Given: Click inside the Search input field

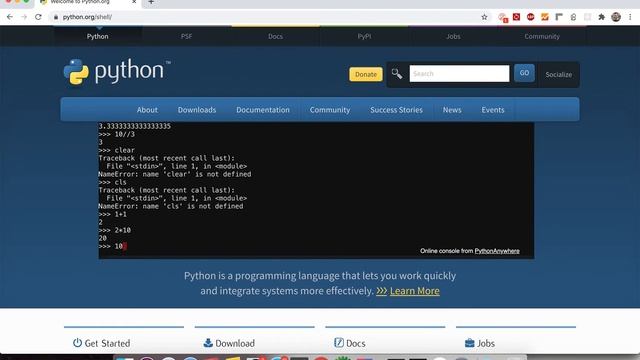Looking at the screenshot, I should 459,73.
